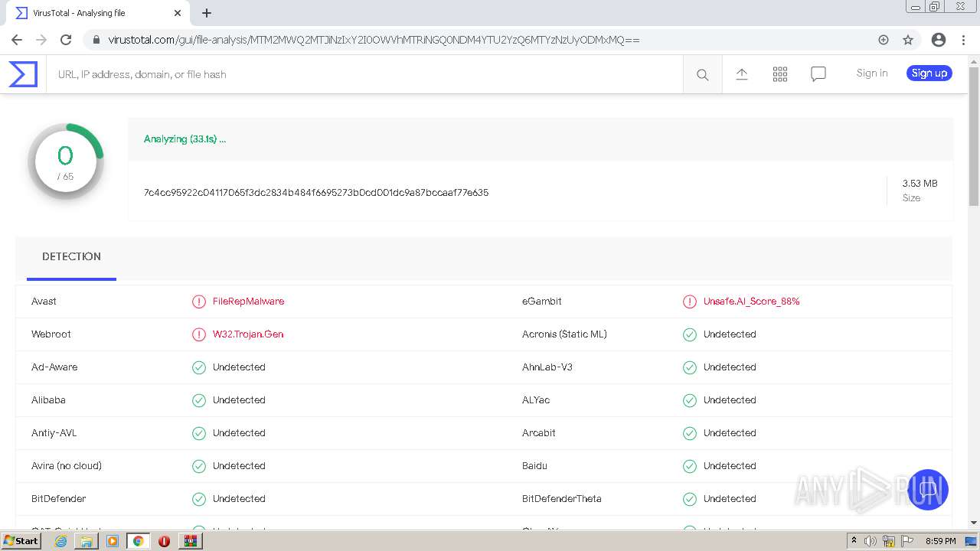This screenshot has height=551, width=980.
Task: Click the AhnLab-V3 engine name
Action: click(x=547, y=367)
